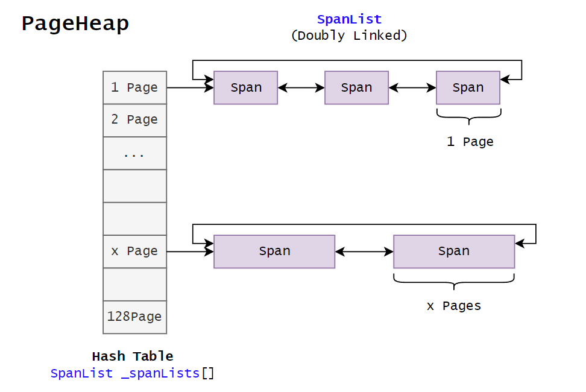Select the "128Page" hash table cell
The height and width of the screenshot is (392, 586).
point(134,317)
